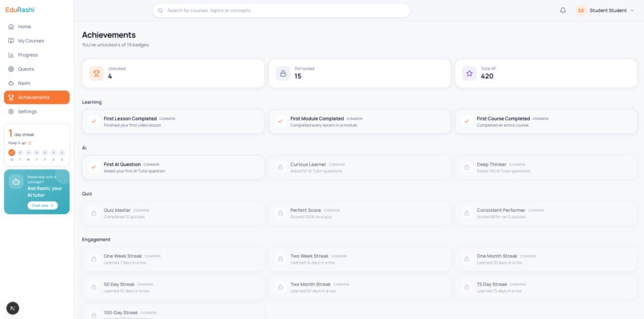
Task: Open the Quests section
Action: [37, 69]
